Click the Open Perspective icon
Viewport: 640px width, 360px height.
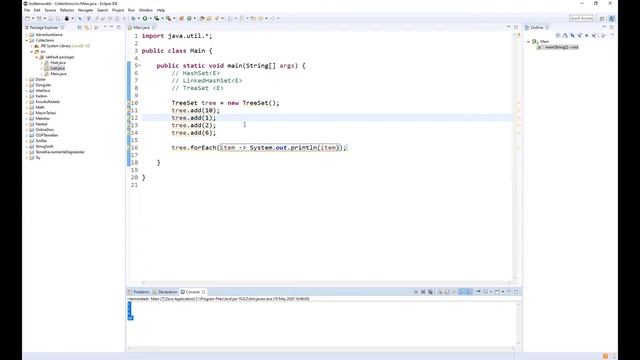(602, 19)
